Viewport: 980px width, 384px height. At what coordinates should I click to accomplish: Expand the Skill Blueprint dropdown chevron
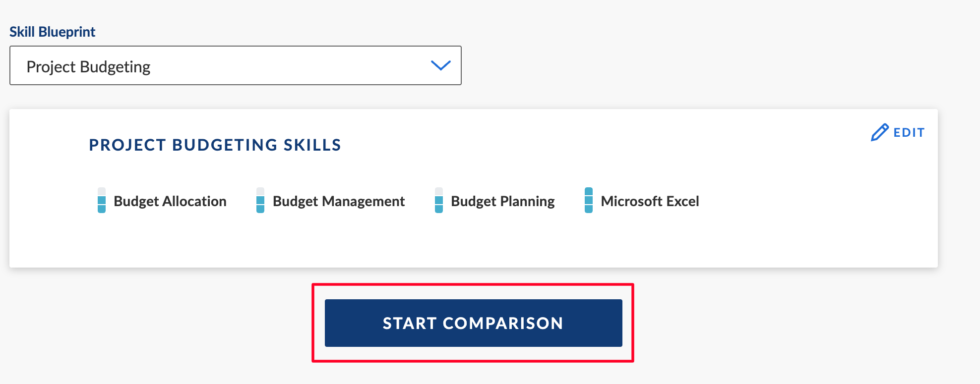tap(441, 65)
